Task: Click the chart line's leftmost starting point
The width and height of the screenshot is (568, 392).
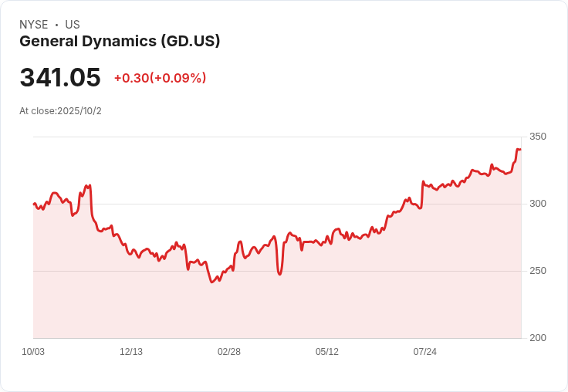Action: [x=34, y=204]
